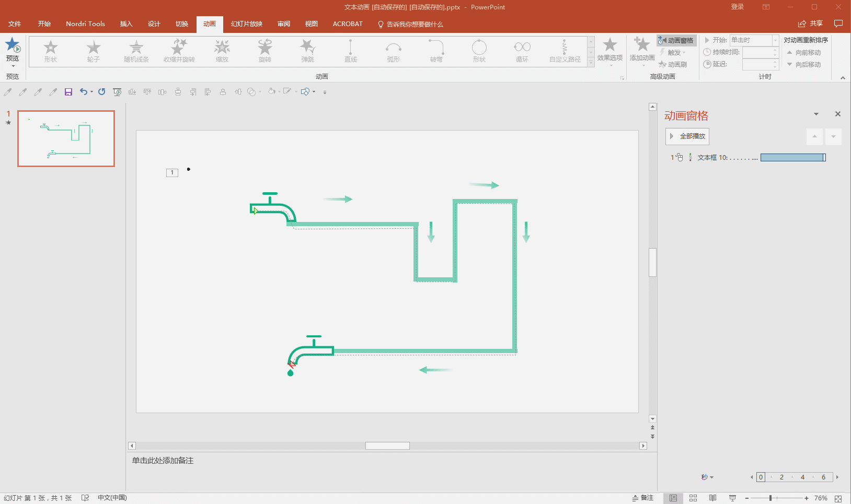Click Add Animation (添加动画) star icon
This screenshot has height=504, width=851.
(641, 45)
